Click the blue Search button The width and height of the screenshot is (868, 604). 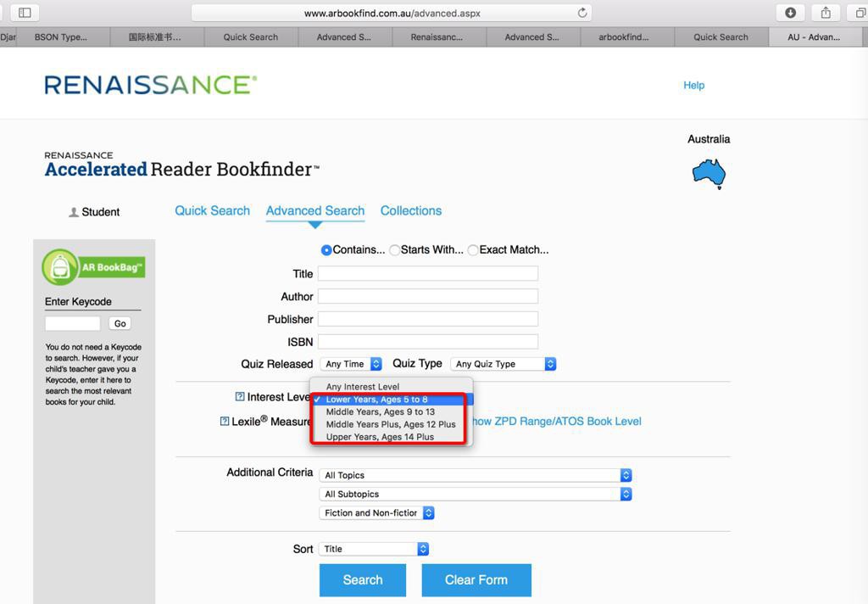(x=363, y=580)
